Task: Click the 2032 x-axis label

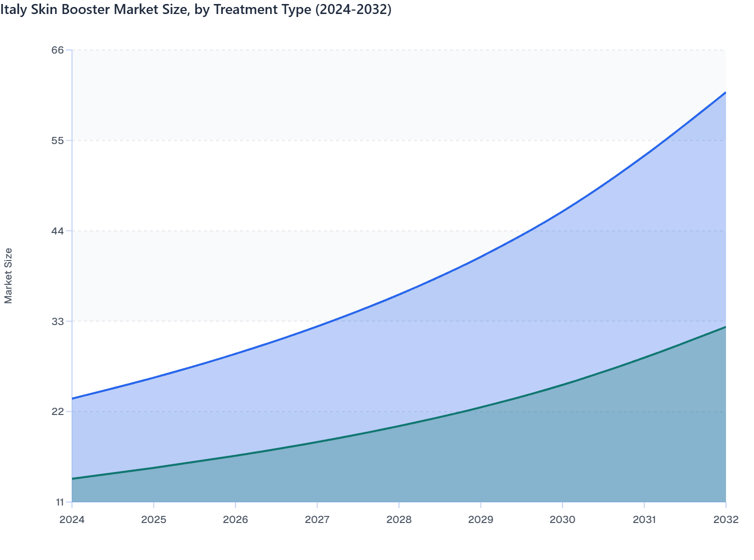Action: pyautogui.click(x=726, y=520)
